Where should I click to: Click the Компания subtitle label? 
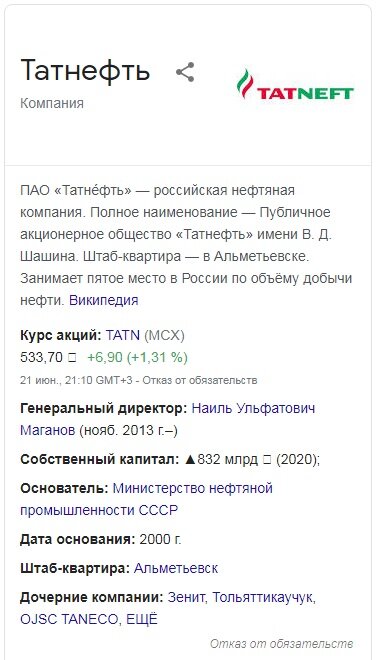[52, 103]
